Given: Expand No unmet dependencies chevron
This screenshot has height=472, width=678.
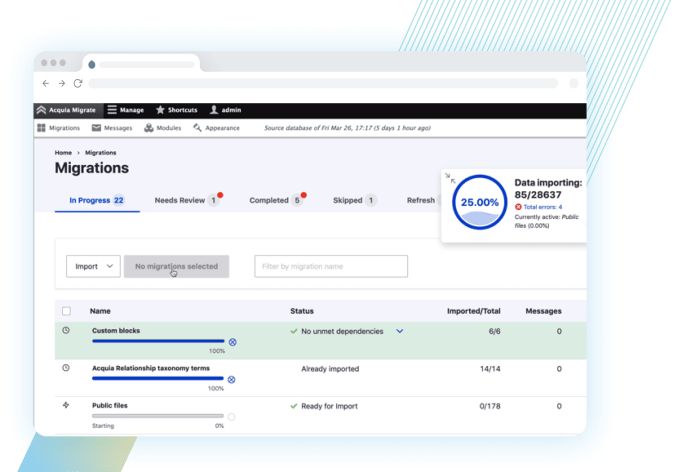Looking at the screenshot, I should pos(400,331).
